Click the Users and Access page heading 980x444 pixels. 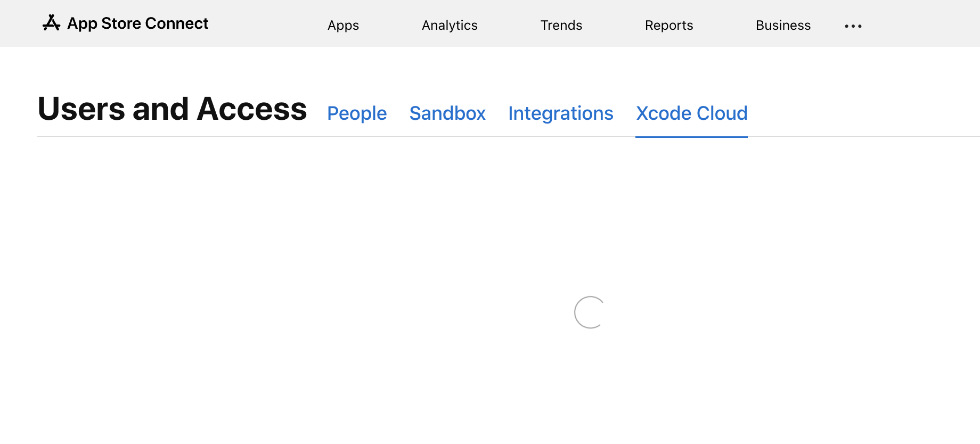[172, 109]
